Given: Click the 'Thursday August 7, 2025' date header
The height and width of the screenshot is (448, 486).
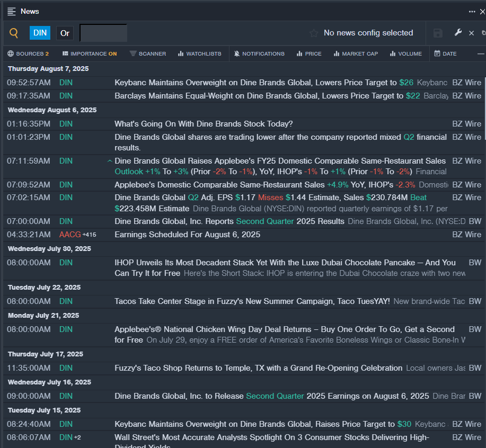Looking at the screenshot, I should coord(48,69).
